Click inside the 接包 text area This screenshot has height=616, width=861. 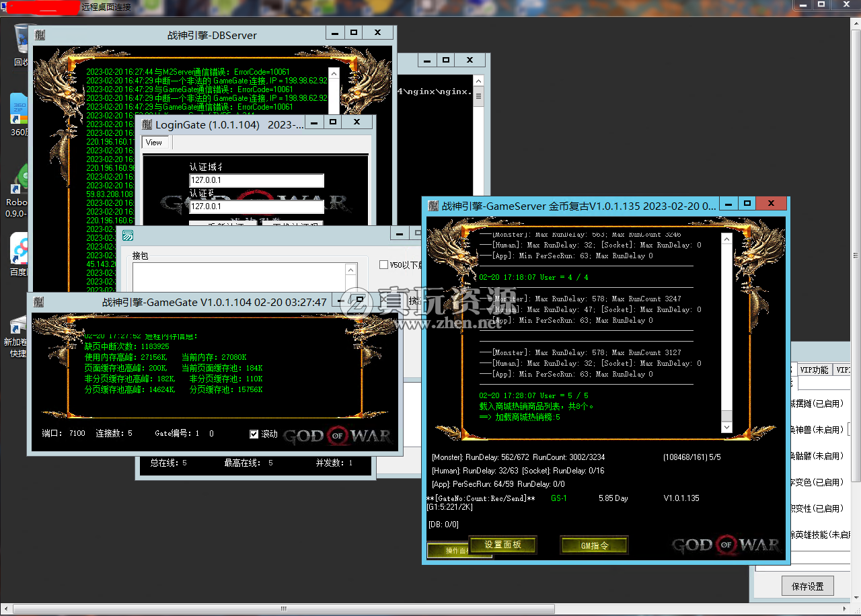tap(239, 277)
